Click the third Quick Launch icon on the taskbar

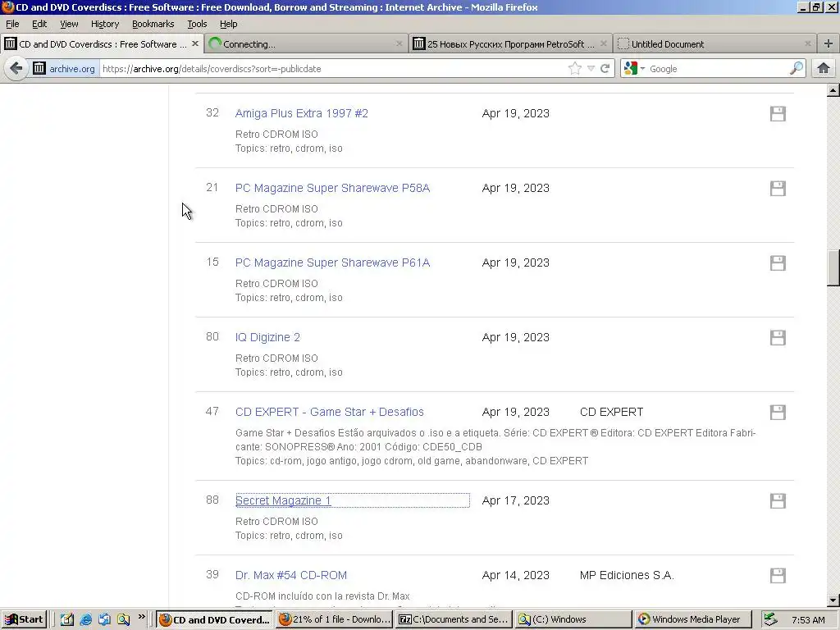pyautogui.click(x=104, y=620)
